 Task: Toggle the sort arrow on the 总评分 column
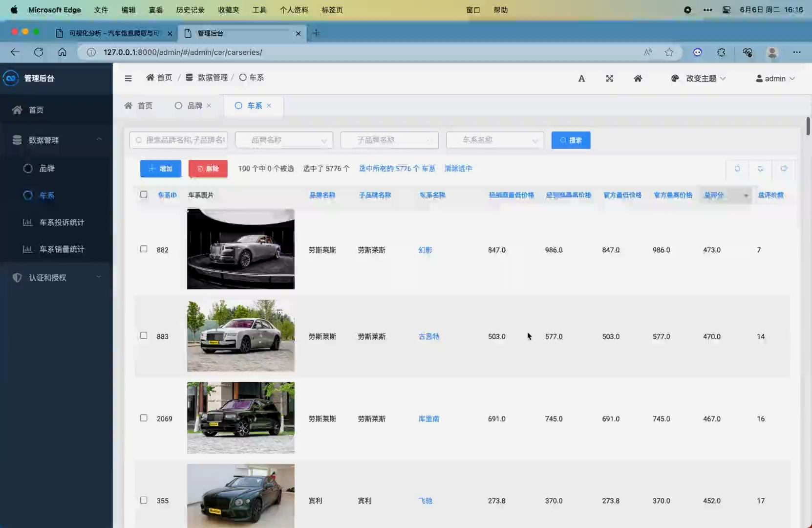746,196
